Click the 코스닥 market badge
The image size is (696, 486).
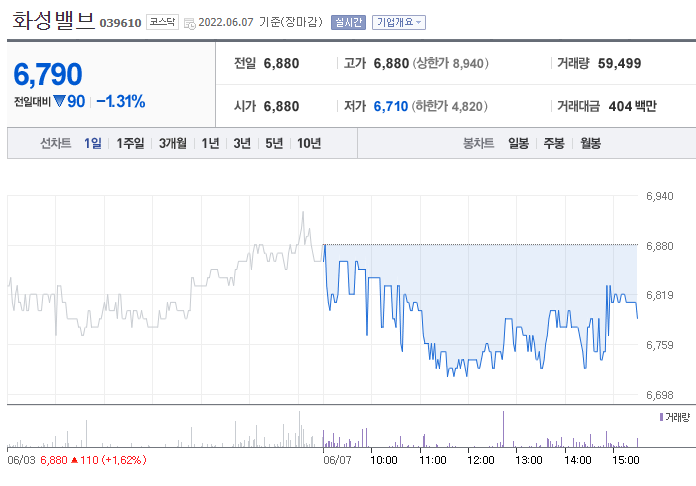(162, 22)
